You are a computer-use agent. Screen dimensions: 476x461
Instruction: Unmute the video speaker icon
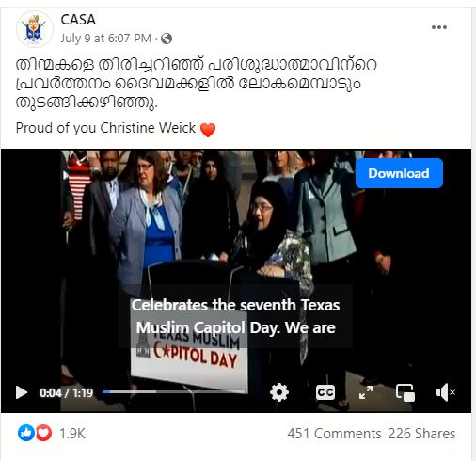tap(445, 392)
